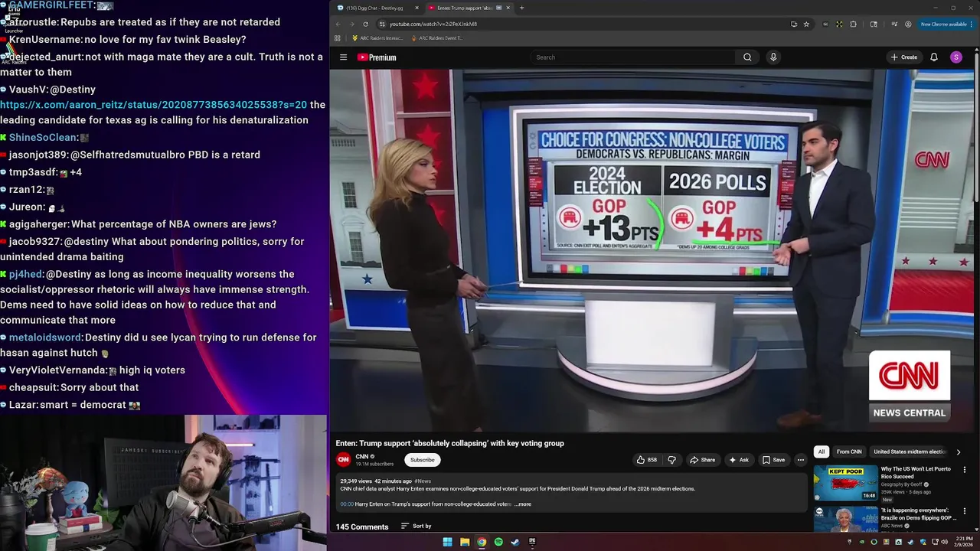Open menu for Puerto Rico video suggestion

click(965, 469)
